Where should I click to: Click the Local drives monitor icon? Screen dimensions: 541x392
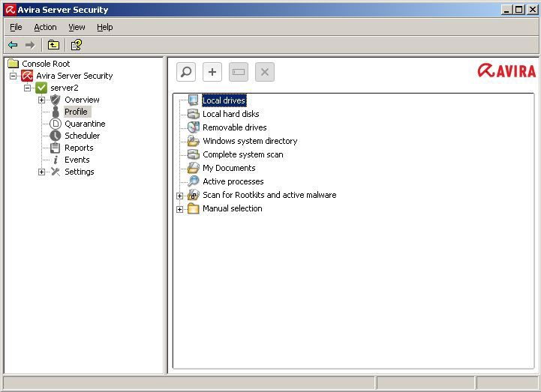194,100
